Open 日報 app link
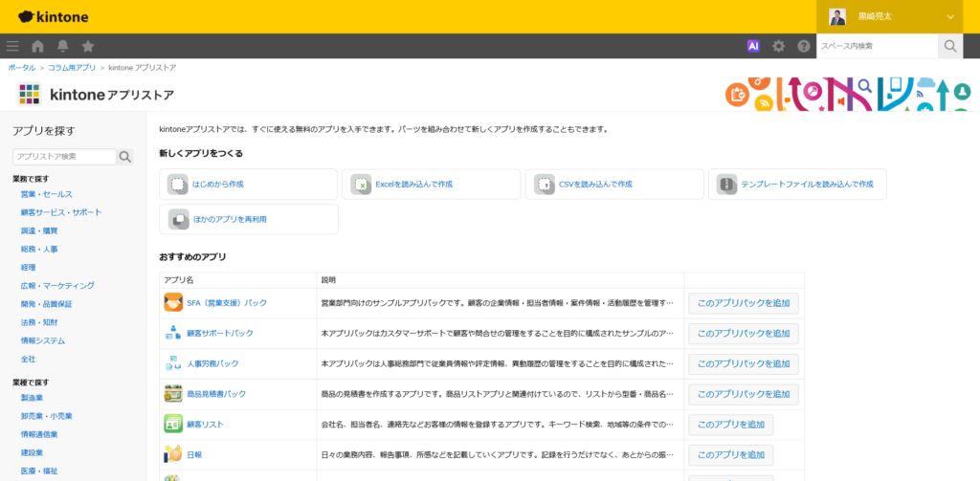This screenshot has height=481, width=980. 194,455
